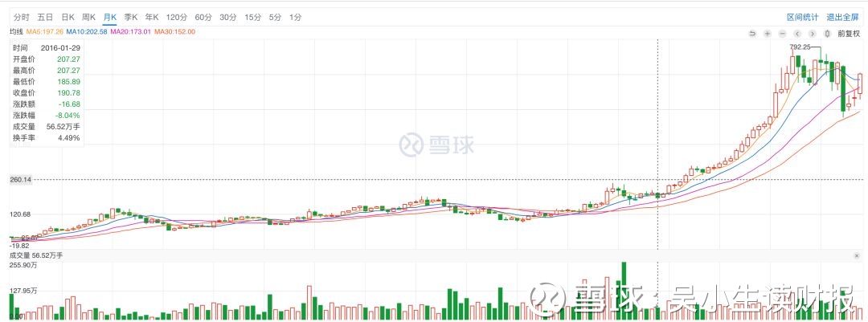Zoom out the chart with minus icon

click(x=782, y=34)
